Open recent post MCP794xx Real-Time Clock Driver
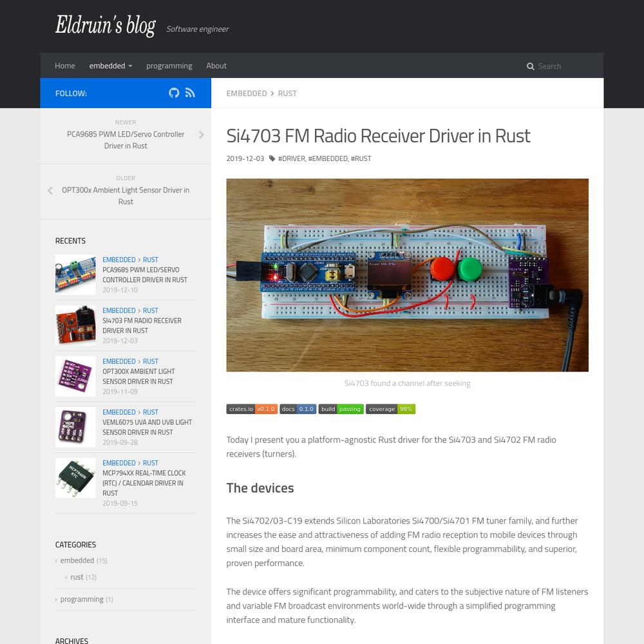Image resolution: width=644 pixels, height=644 pixels. (x=144, y=483)
